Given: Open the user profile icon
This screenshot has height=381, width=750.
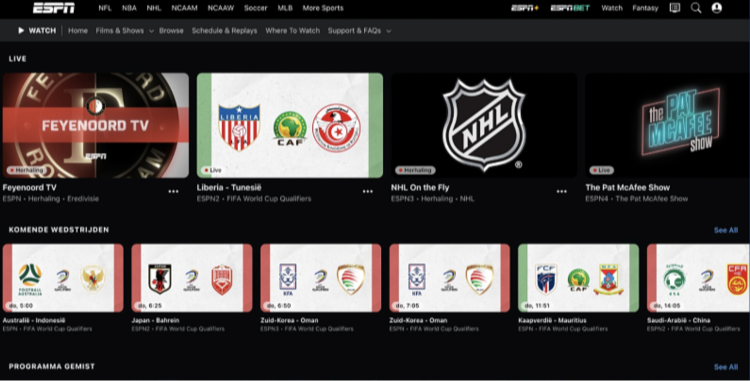Looking at the screenshot, I should coord(717,8).
